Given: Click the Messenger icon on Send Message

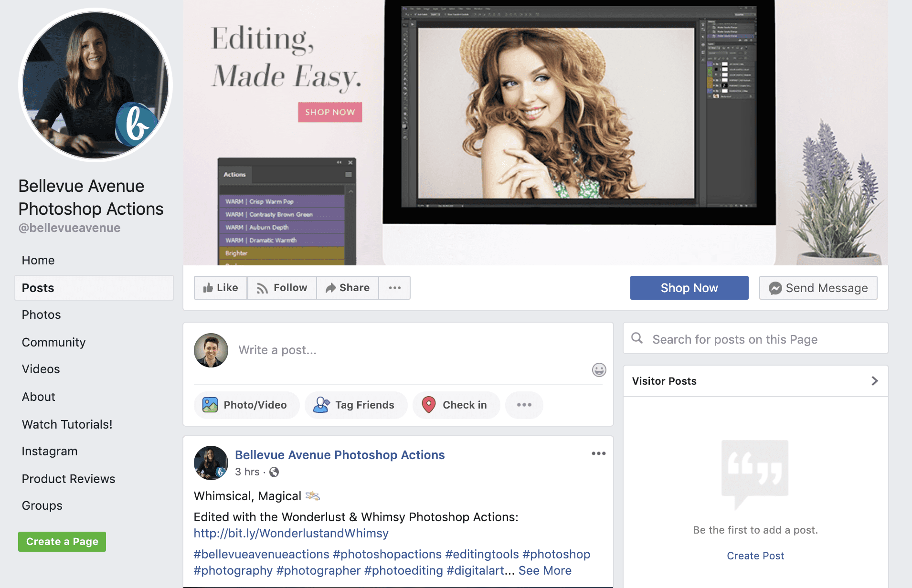Looking at the screenshot, I should click(x=775, y=288).
